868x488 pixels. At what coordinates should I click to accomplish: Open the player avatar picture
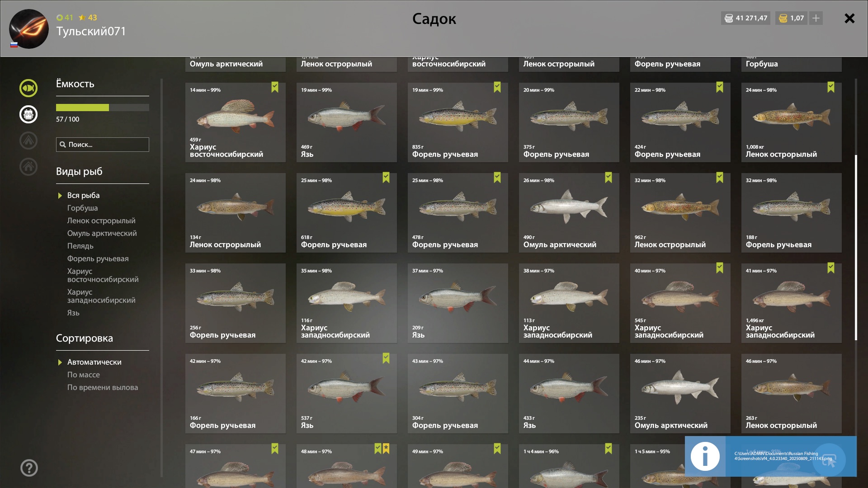tap(29, 29)
